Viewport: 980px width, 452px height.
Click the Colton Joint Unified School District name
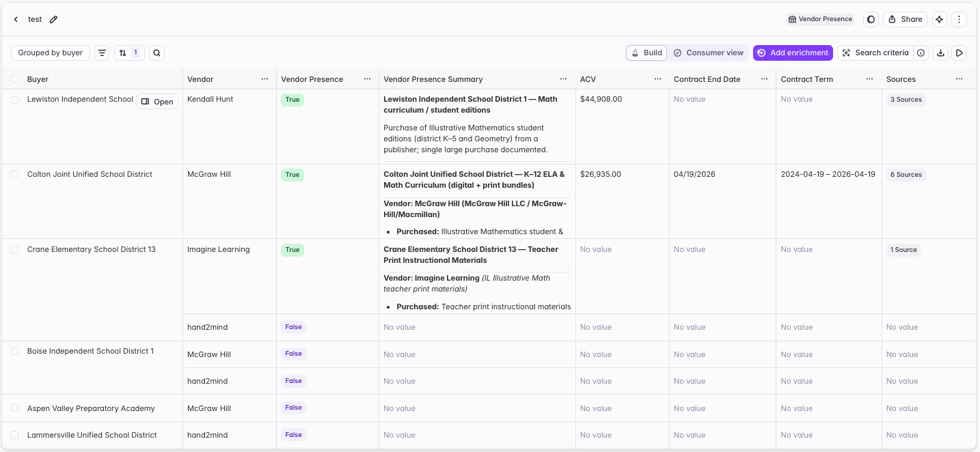90,174
